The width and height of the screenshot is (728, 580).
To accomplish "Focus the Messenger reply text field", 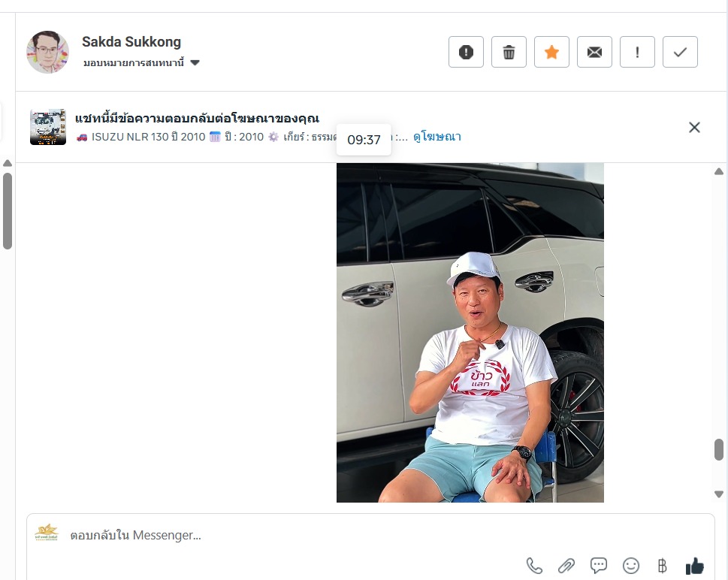I will click(367, 535).
